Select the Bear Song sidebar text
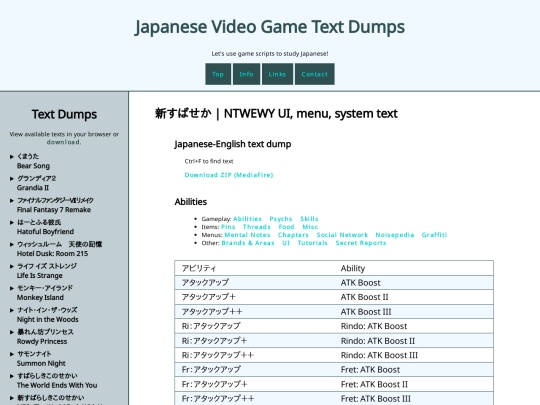540x405 pixels. [x=33, y=166]
